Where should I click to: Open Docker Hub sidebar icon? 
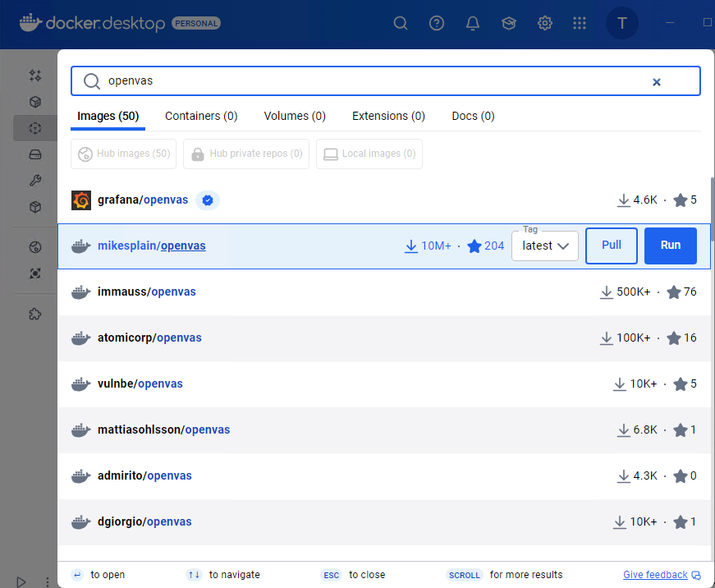click(x=35, y=247)
